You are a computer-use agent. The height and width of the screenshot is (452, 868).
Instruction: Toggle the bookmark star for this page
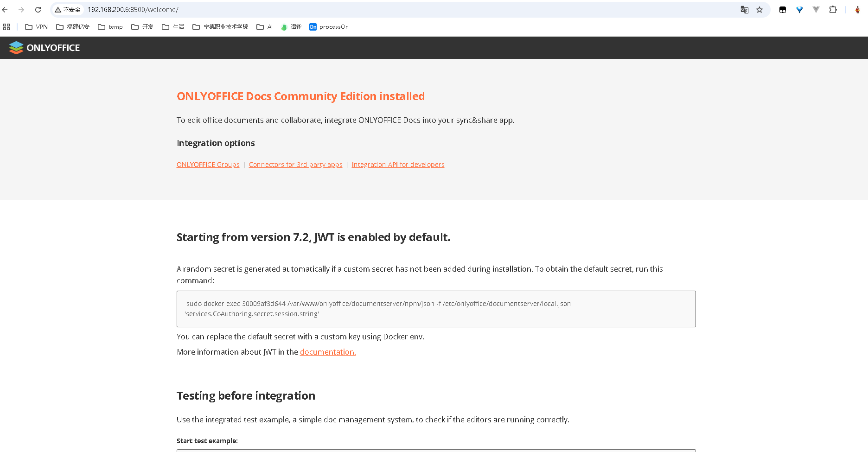(x=759, y=9)
